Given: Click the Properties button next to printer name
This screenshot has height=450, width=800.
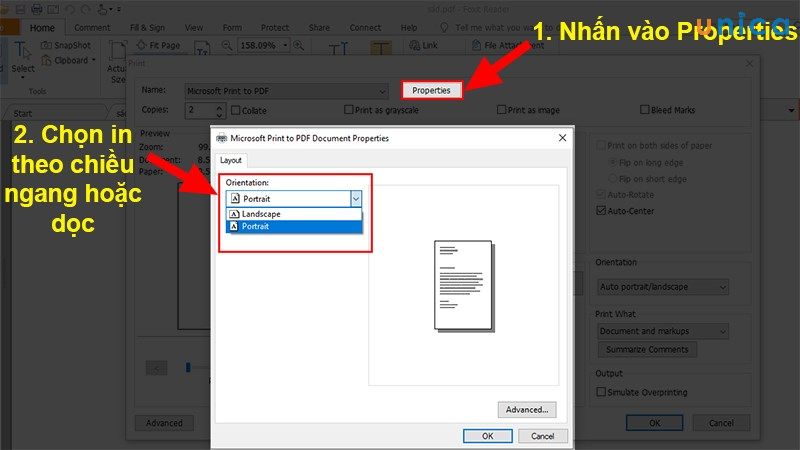Looking at the screenshot, I should point(432,91).
